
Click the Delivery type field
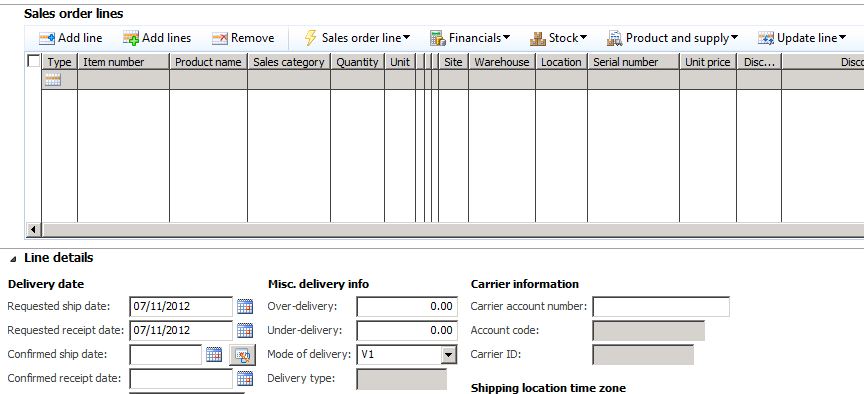coord(402,379)
